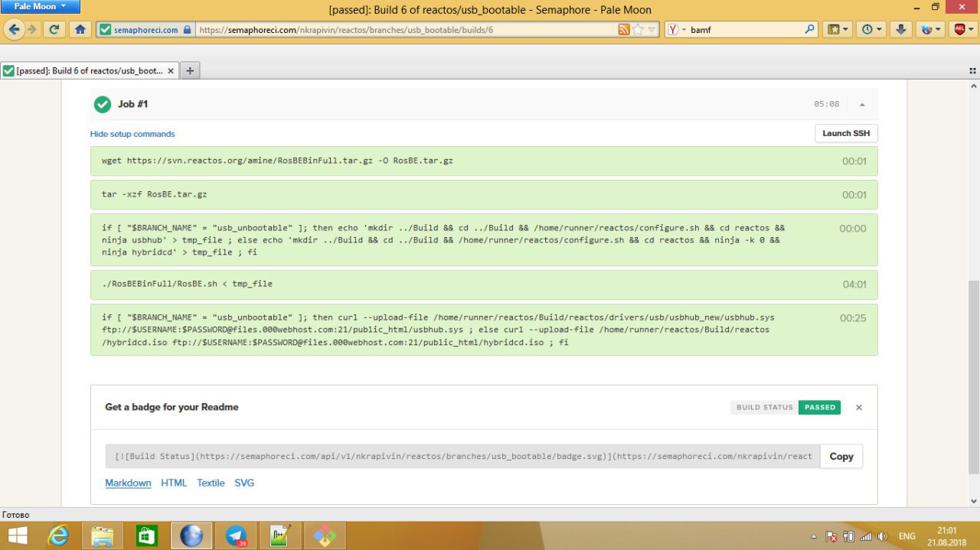Click Hide setup commands link
This screenshot has height=550, width=980.
pyautogui.click(x=132, y=134)
